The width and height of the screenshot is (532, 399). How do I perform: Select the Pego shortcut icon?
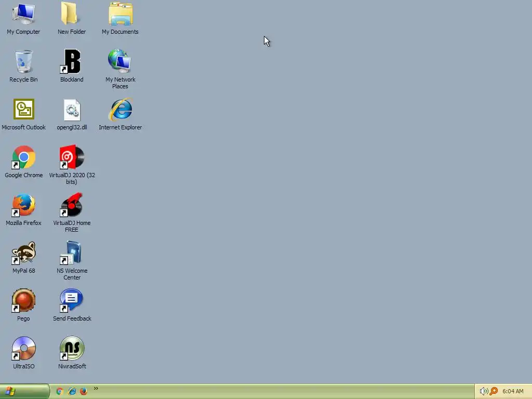tap(23, 301)
